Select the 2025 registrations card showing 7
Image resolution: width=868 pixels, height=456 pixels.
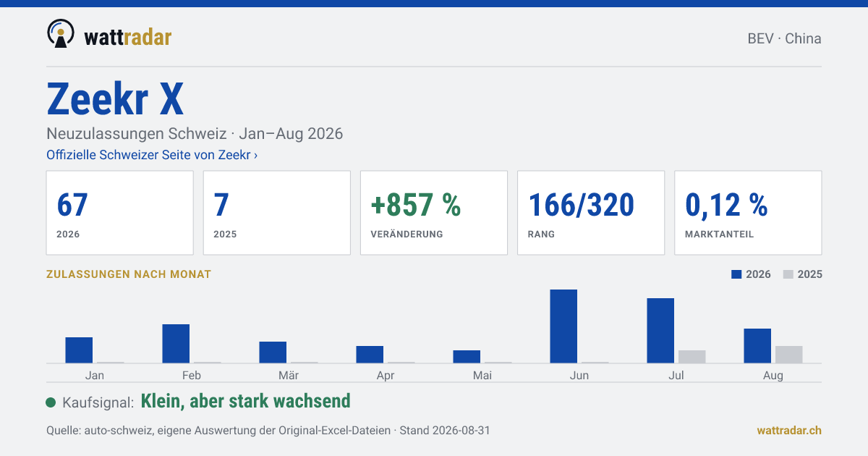(277, 213)
